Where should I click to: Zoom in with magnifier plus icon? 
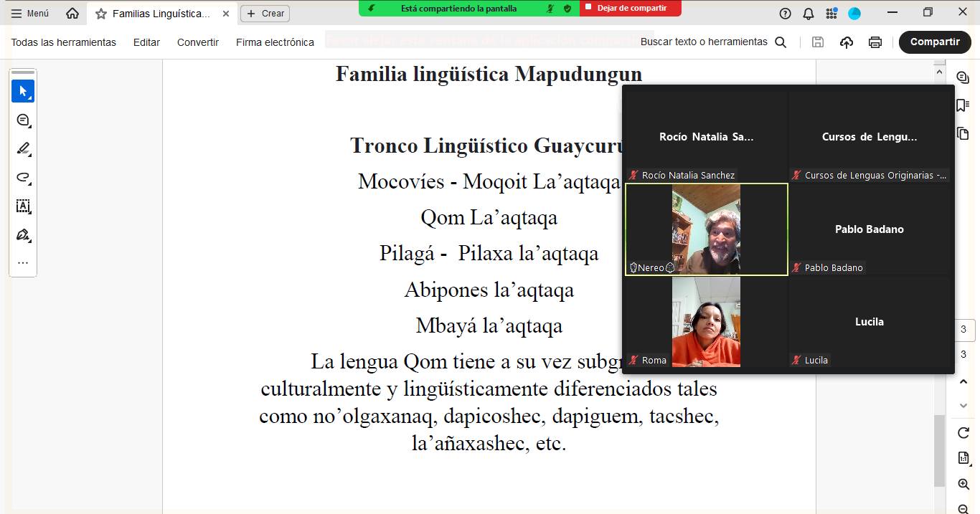pos(963,485)
